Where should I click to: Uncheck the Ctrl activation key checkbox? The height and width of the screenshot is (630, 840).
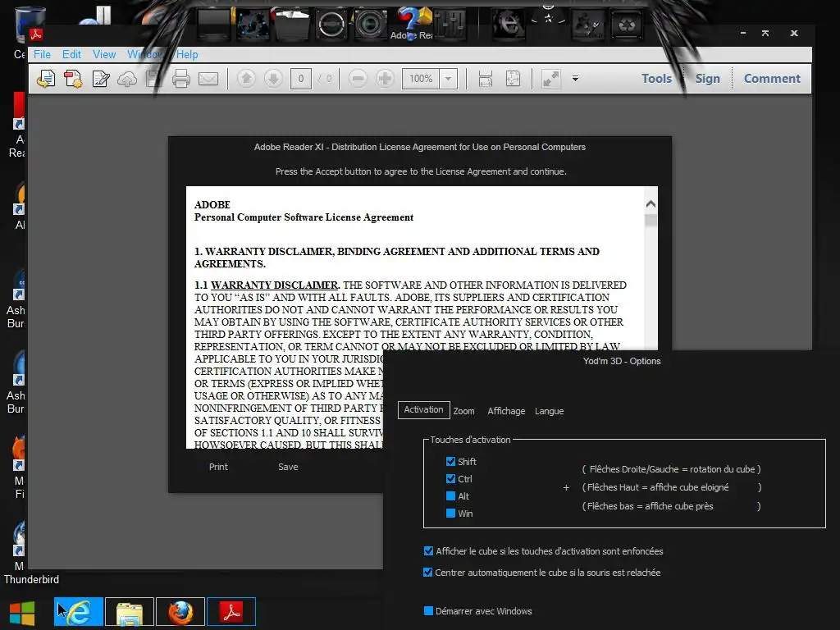450,478
